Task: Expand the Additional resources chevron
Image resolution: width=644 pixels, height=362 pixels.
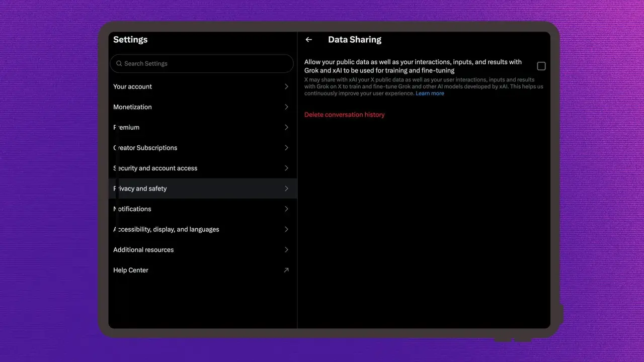Action: click(286, 249)
